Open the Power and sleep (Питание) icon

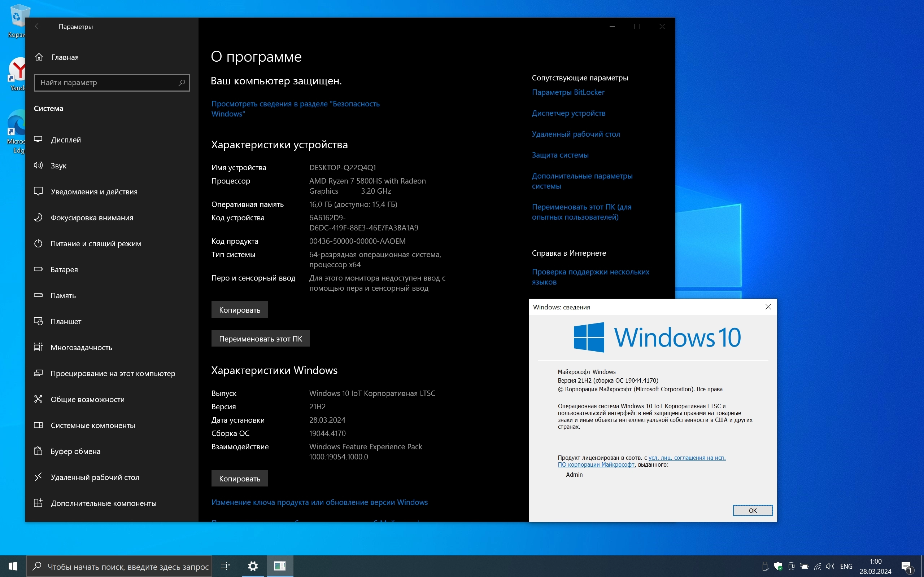point(38,243)
